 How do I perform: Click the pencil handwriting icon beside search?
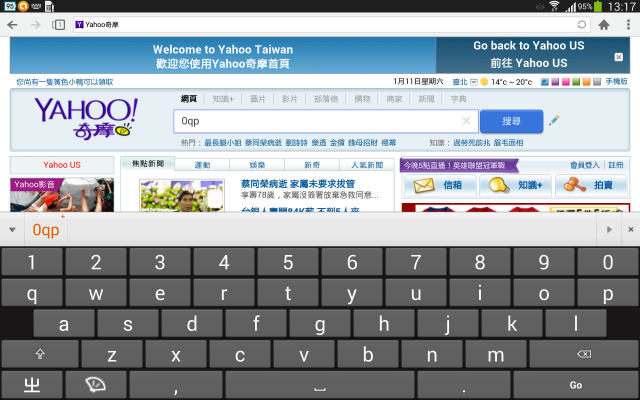[x=554, y=120]
